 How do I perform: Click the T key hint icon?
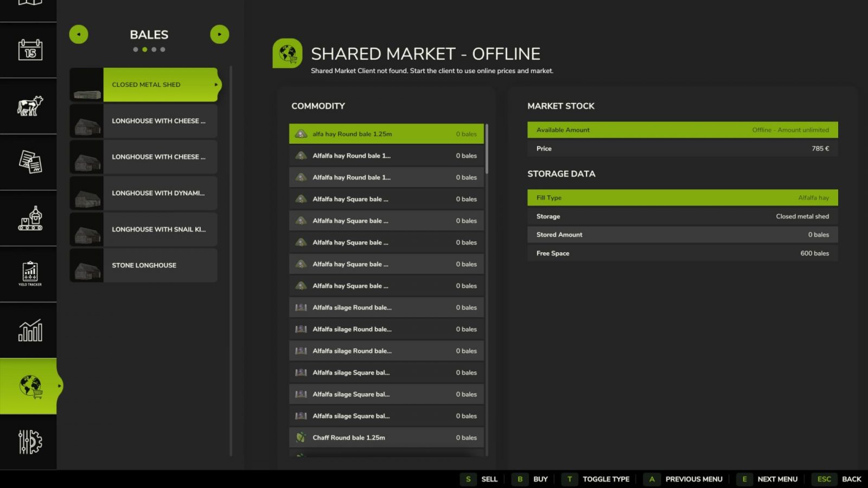(570, 479)
